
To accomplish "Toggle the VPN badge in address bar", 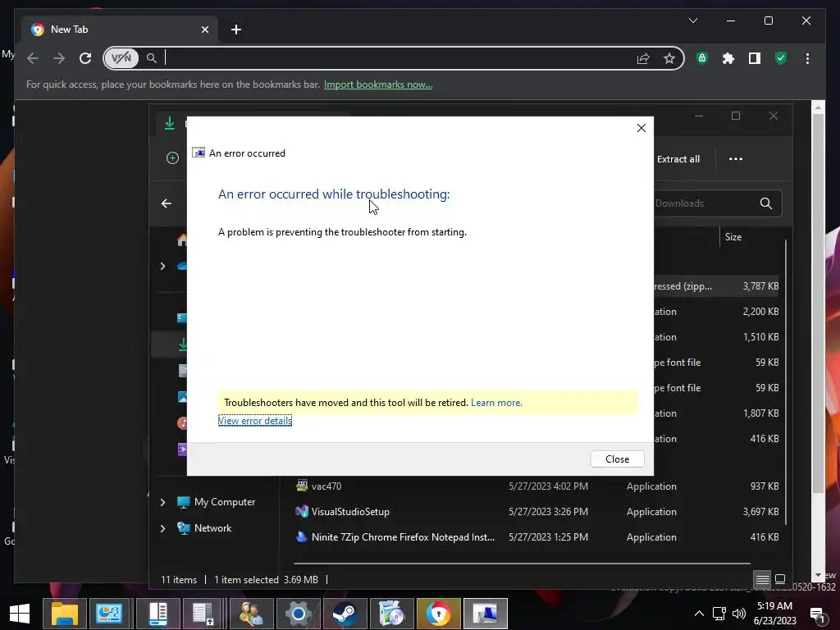I will pos(121,58).
